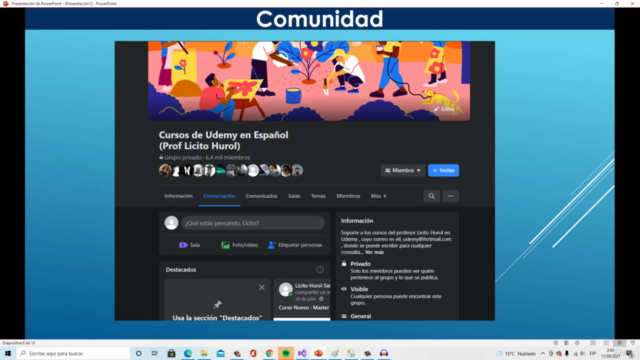Open the 15°C Nublado weather widget
This screenshot has width=640, height=360.
(516, 353)
